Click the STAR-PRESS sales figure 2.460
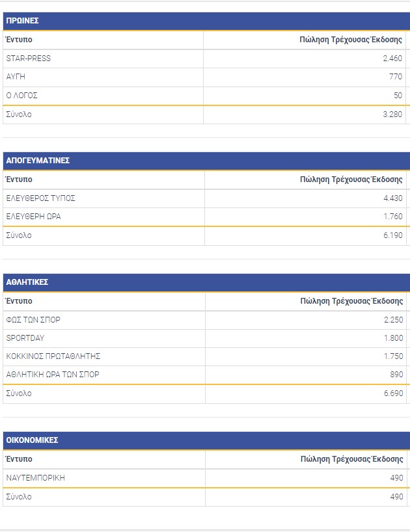The height and width of the screenshot is (532, 410). (392, 59)
